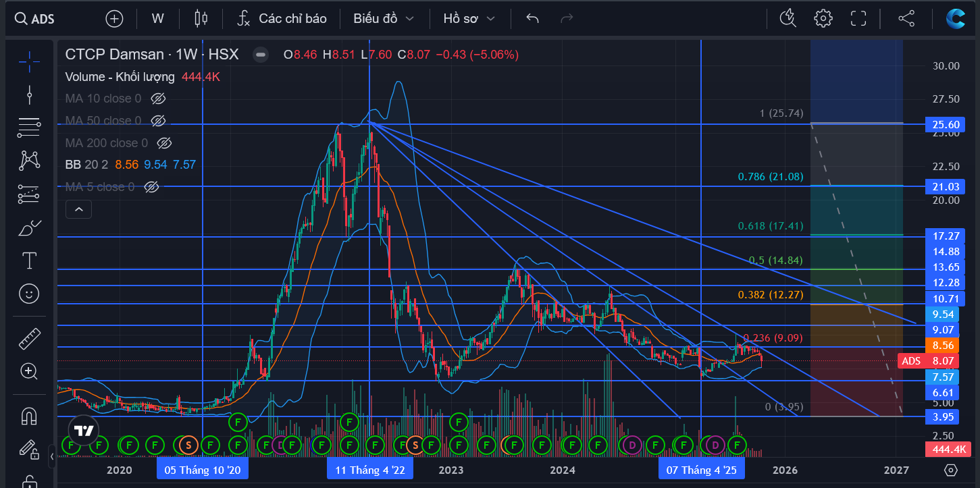Click the Fibonacci '0.5 (14.84)' level label
The width and height of the screenshot is (980, 488).
pyautogui.click(x=776, y=261)
